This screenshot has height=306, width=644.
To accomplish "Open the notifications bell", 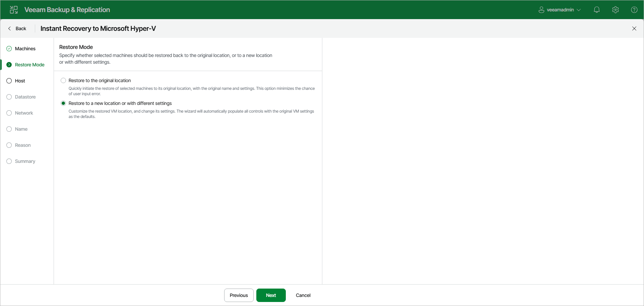I will [597, 9].
